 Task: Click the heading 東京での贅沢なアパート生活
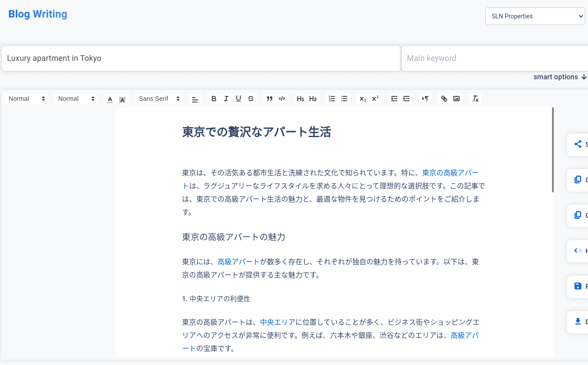(257, 132)
